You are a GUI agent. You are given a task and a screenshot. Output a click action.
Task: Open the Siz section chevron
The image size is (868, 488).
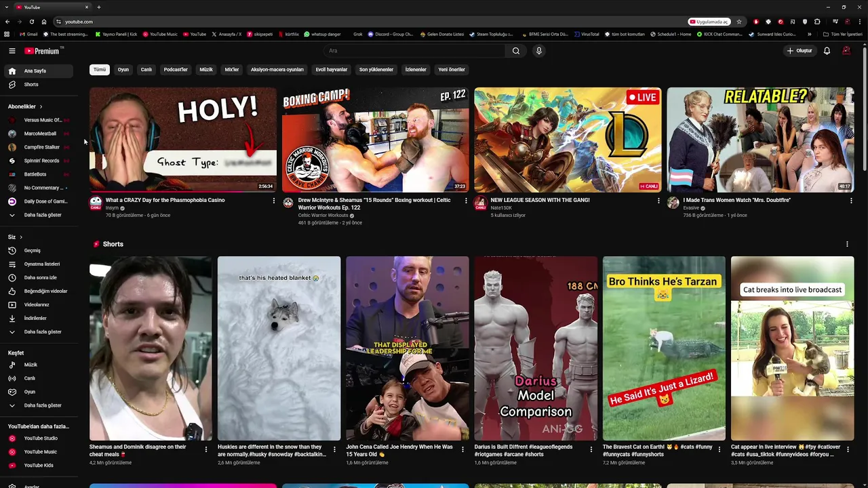21,237
